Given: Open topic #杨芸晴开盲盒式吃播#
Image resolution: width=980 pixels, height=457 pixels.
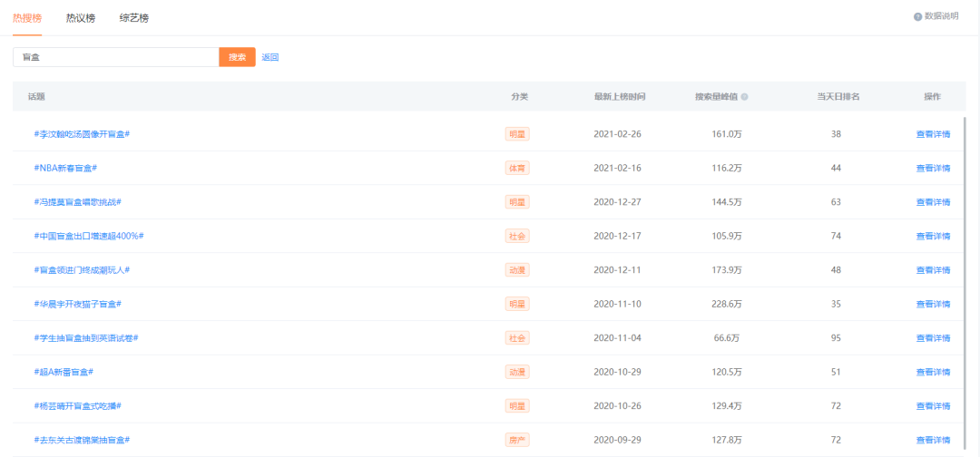Looking at the screenshot, I should click(x=77, y=406).
